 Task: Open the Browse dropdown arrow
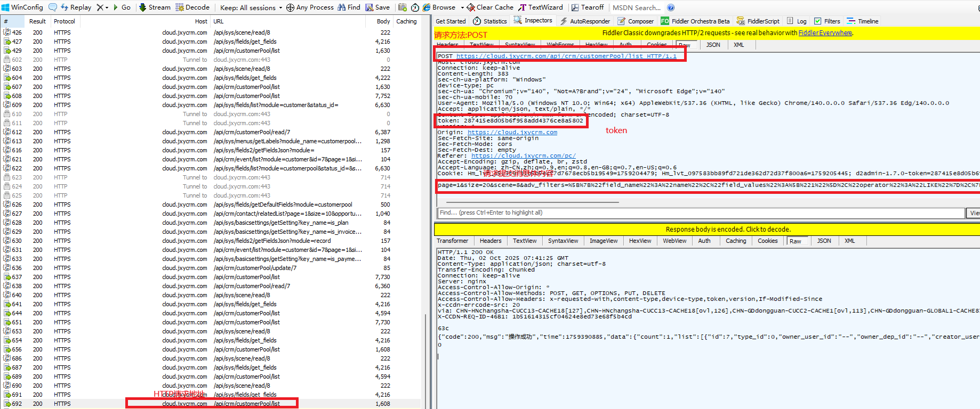(x=462, y=7)
